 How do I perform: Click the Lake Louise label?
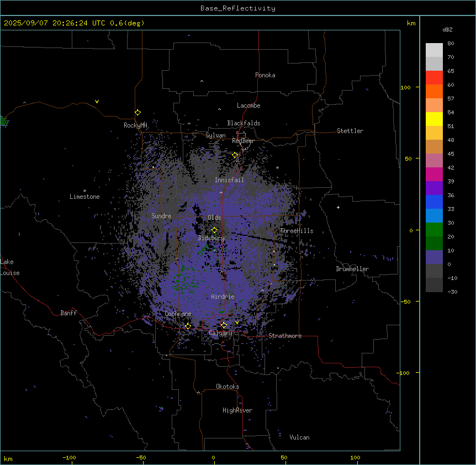click(10, 267)
